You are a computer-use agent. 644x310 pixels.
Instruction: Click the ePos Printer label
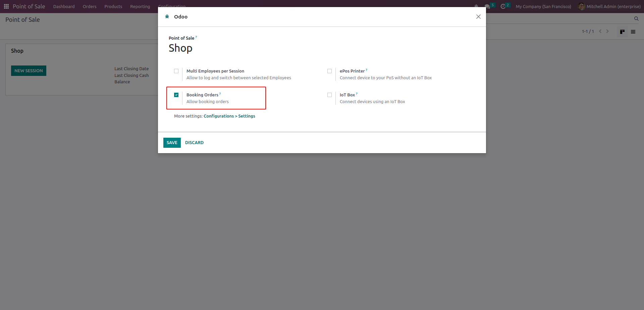pyautogui.click(x=352, y=71)
